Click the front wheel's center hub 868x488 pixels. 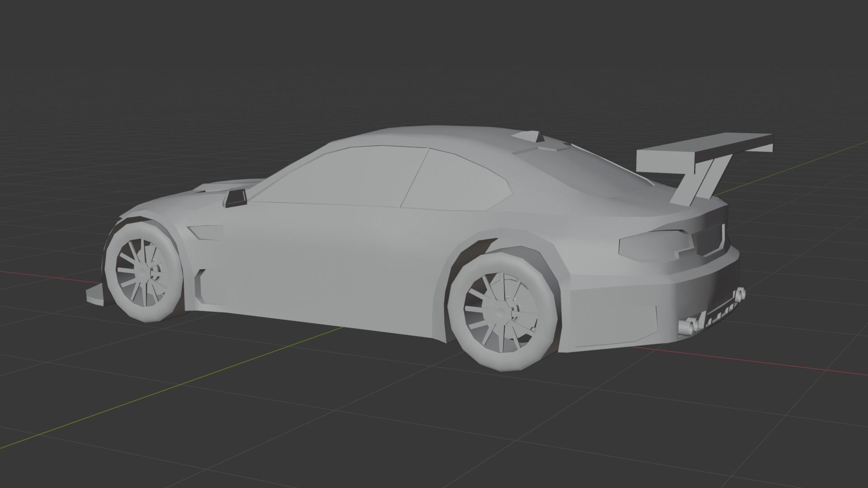pyautogui.click(x=144, y=273)
